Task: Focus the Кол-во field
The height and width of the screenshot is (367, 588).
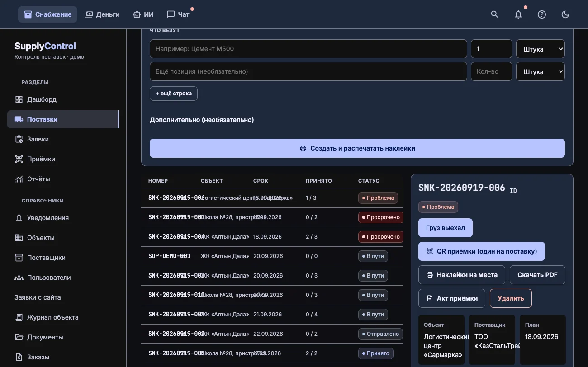Action: coord(492,71)
